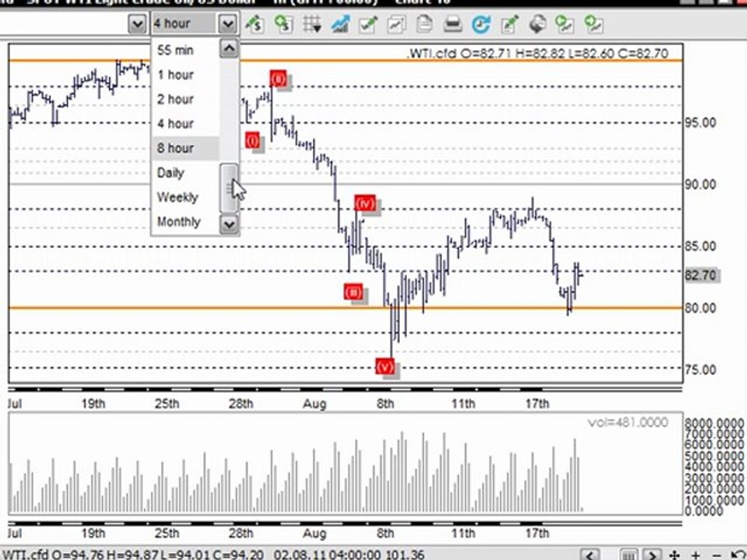747x560 pixels.
Task: Click the copy pages icon
Action: pyautogui.click(x=424, y=24)
